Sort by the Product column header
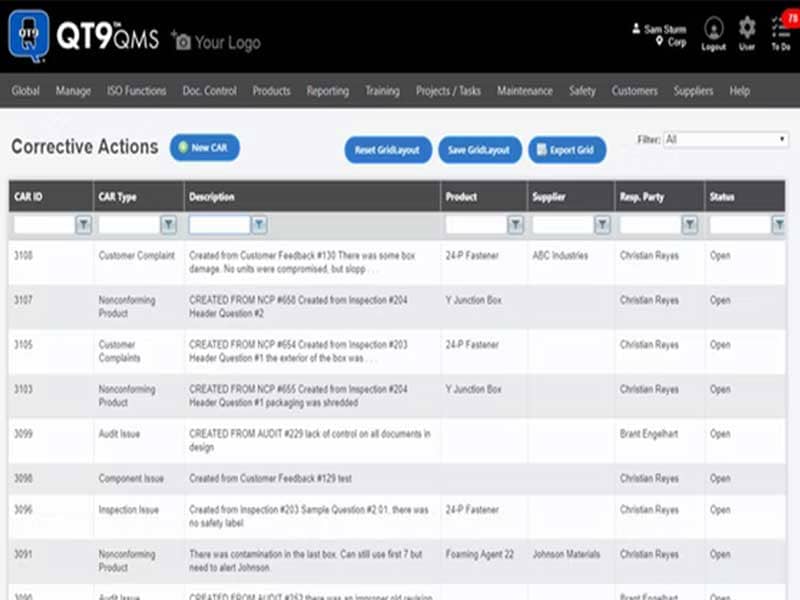 [x=484, y=196]
